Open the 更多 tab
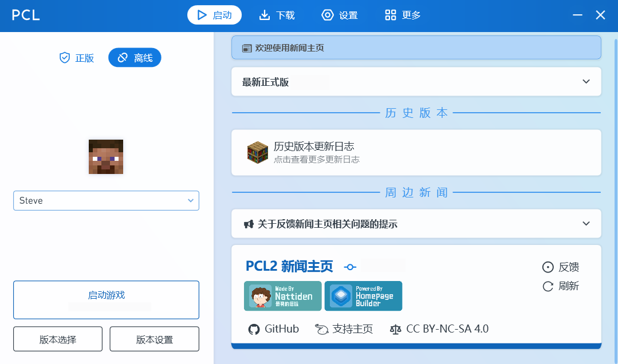This screenshot has height=364, width=618. click(x=403, y=15)
